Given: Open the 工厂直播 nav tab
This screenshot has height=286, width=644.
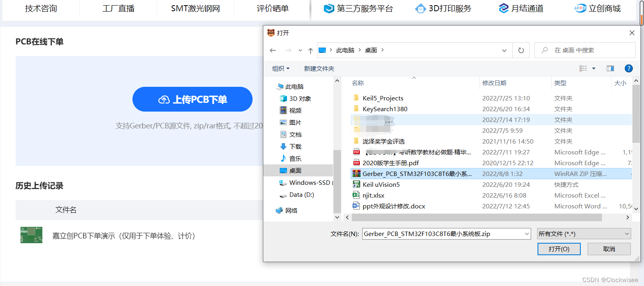Looking at the screenshot, I should [x=118, y=8].
